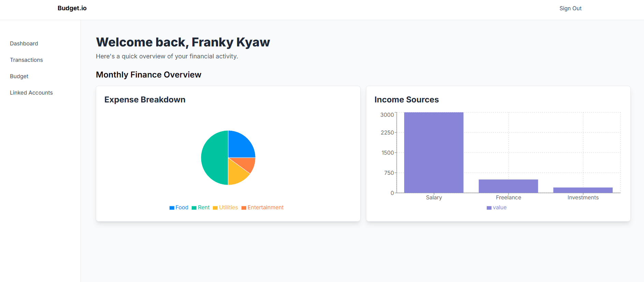Image resolution: width=644 pixels, height=282 pixels.
Task: Click the Investments income bar
Action: coord(583,190)
